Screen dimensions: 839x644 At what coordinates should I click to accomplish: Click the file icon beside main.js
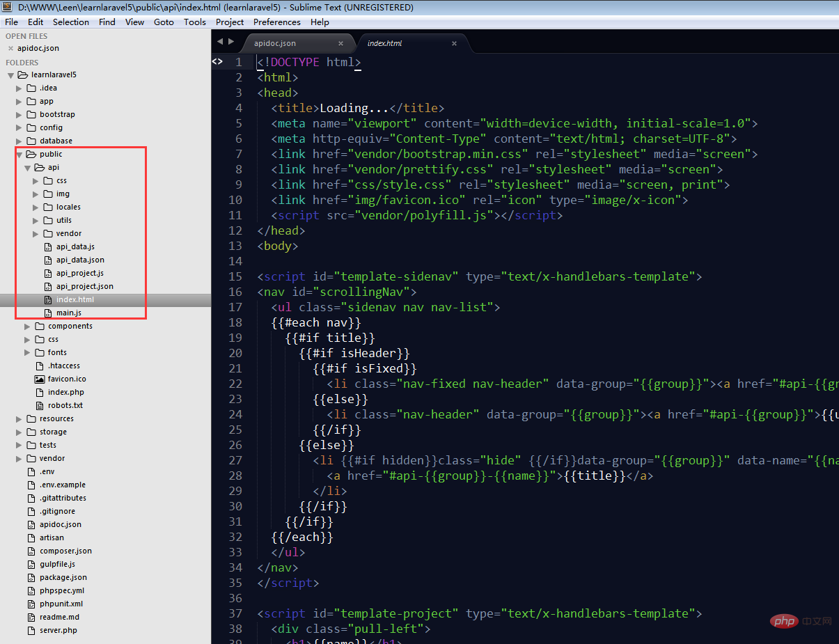click(48, 313)
